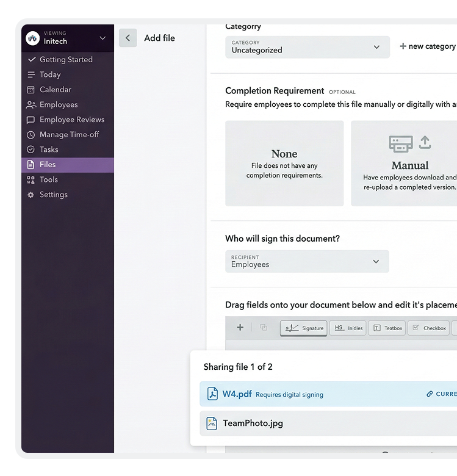Select the Checkbox field tool
457x476 pixels.
point(428,328)
